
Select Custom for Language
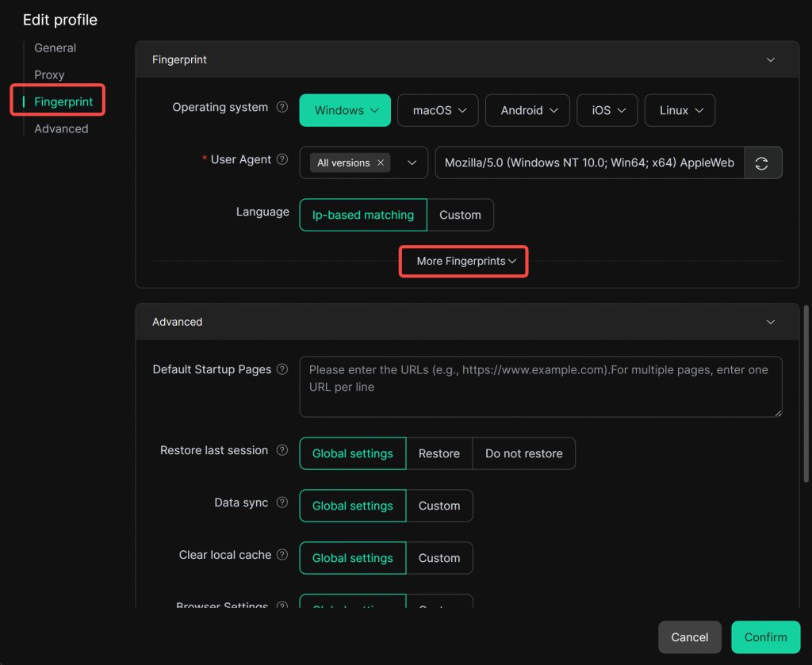460,215
